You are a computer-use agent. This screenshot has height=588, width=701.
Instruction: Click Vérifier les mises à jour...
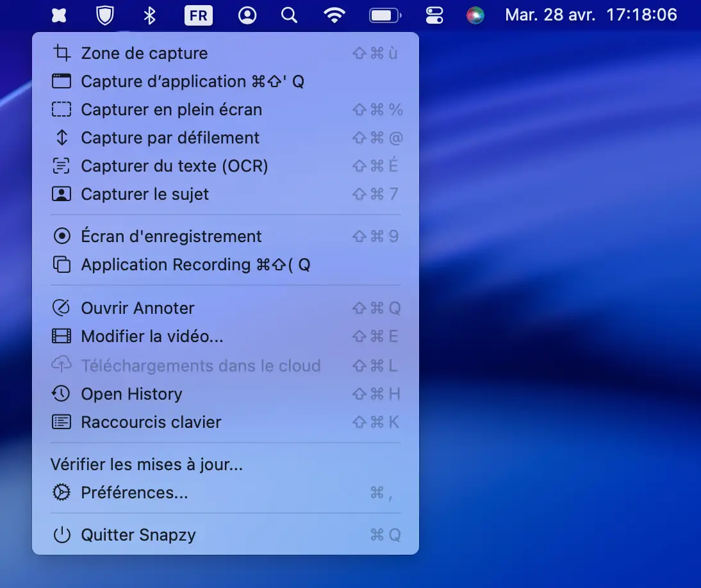point(226,464)
